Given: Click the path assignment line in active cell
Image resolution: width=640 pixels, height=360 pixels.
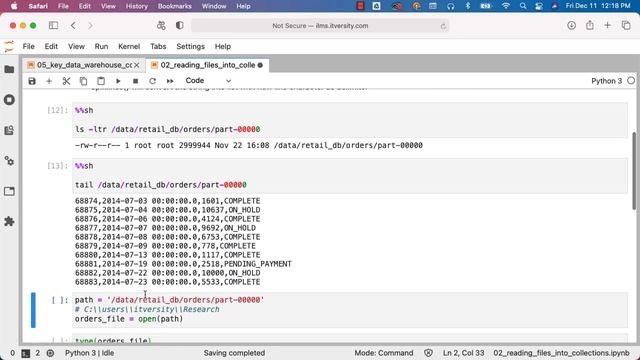Looking at the screenshot, I should [169, 300].
